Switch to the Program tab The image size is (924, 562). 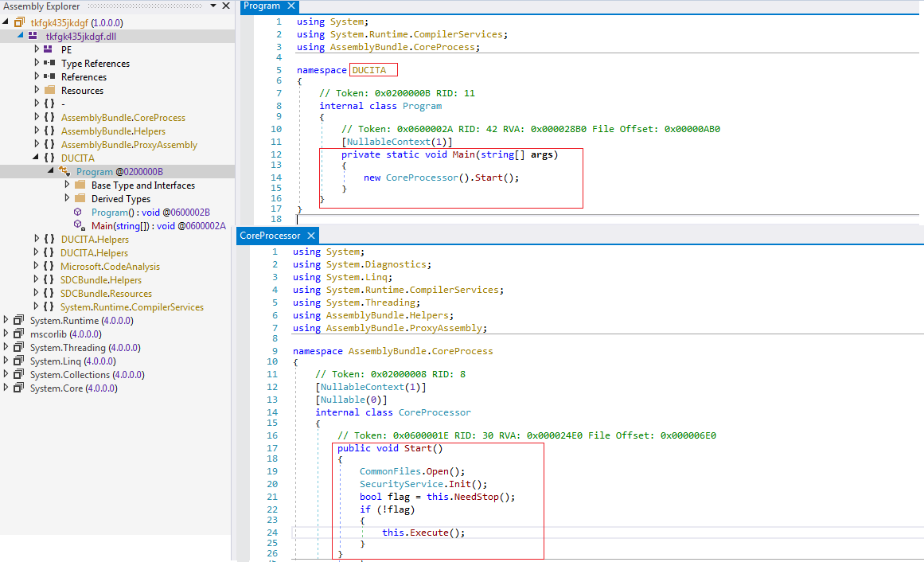[262, 6]
